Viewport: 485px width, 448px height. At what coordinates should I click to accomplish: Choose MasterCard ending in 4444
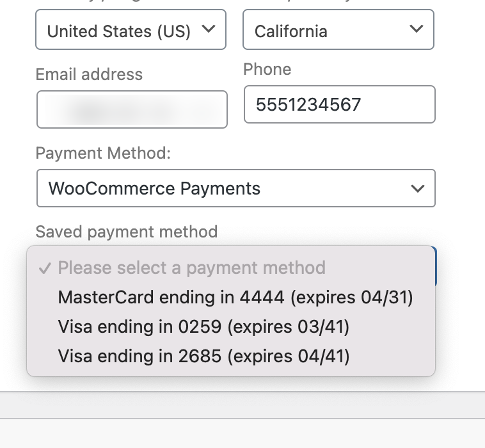(x=235, y=298)
